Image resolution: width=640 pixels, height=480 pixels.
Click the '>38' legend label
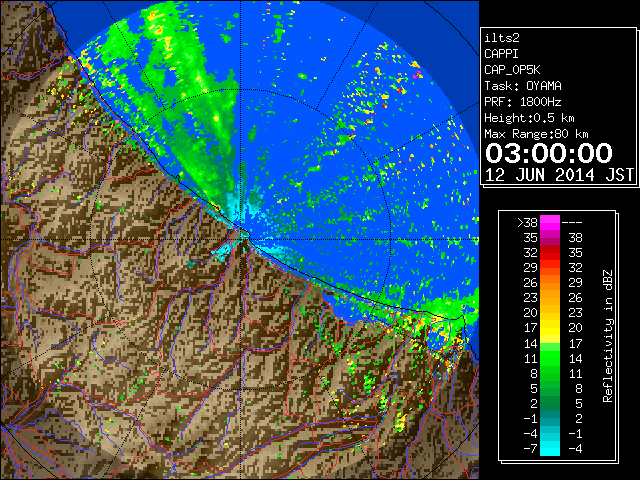[527, 222]
